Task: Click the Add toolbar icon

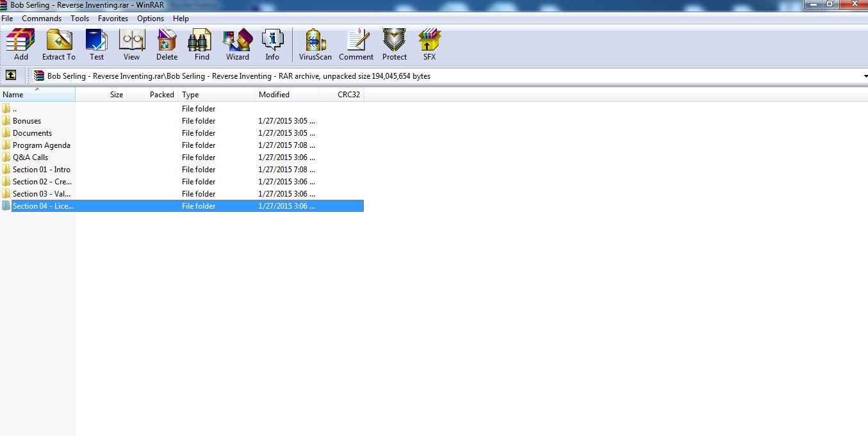Action: pyautogui.click(x=20, y=45)
